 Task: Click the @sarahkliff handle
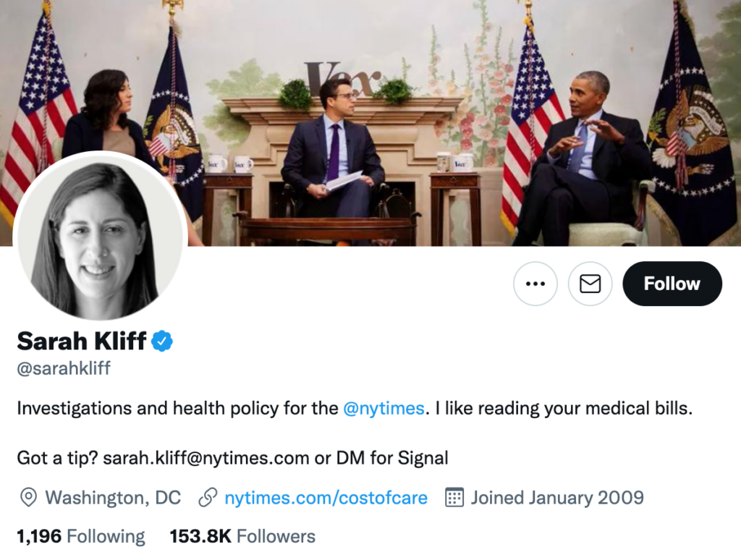(64, 368)
